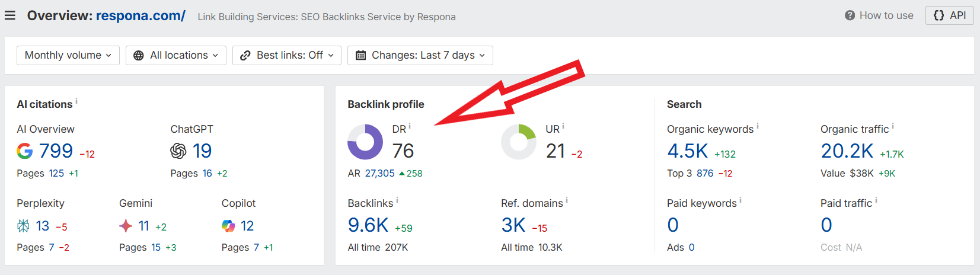Open Ads 0 link
Screen dimensions: 980x275
pos(691,247)
